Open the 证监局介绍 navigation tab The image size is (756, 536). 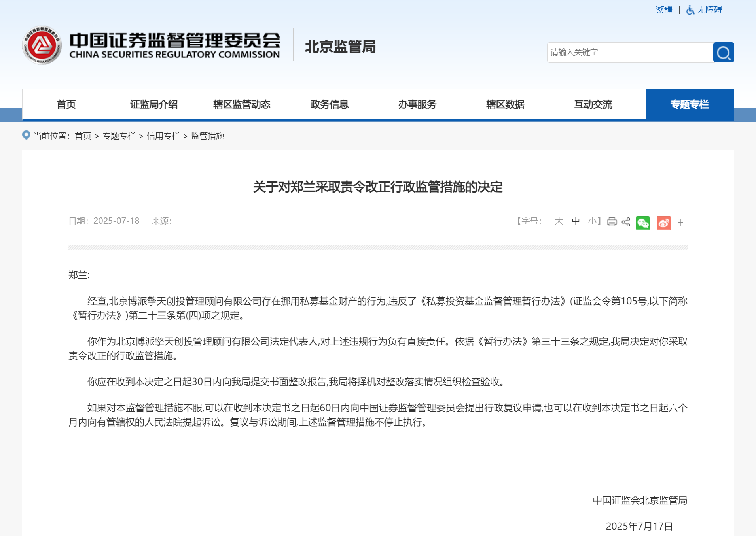pyautogui.click(x=154, y=104)
